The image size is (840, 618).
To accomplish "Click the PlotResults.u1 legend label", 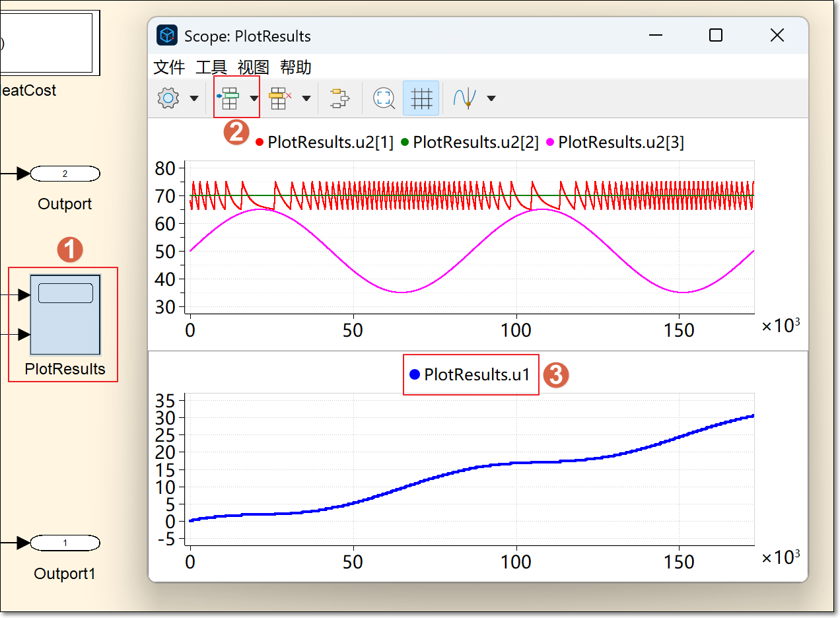I will click(x=477, y=374).
